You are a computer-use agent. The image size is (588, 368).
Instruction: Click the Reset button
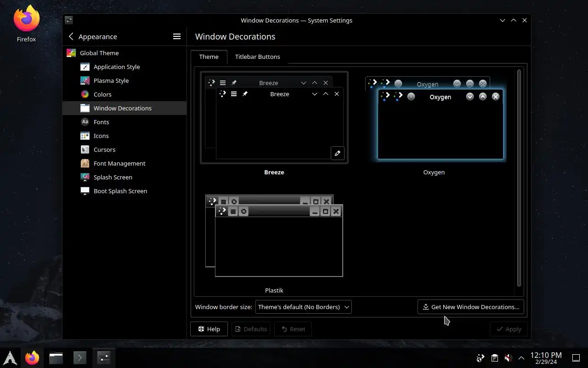pyautogui.click(x=293, y=329)
